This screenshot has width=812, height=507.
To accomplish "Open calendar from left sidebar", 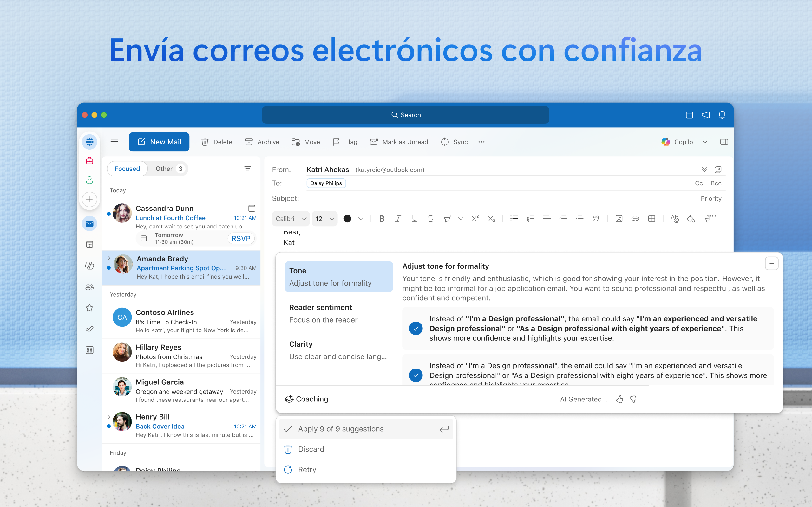I will click(89, 244).
